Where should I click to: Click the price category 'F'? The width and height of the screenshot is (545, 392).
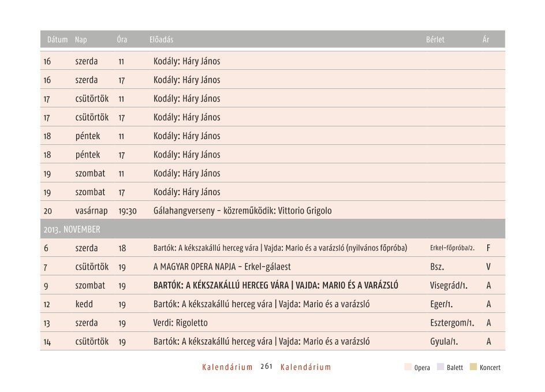coord(488,248)
